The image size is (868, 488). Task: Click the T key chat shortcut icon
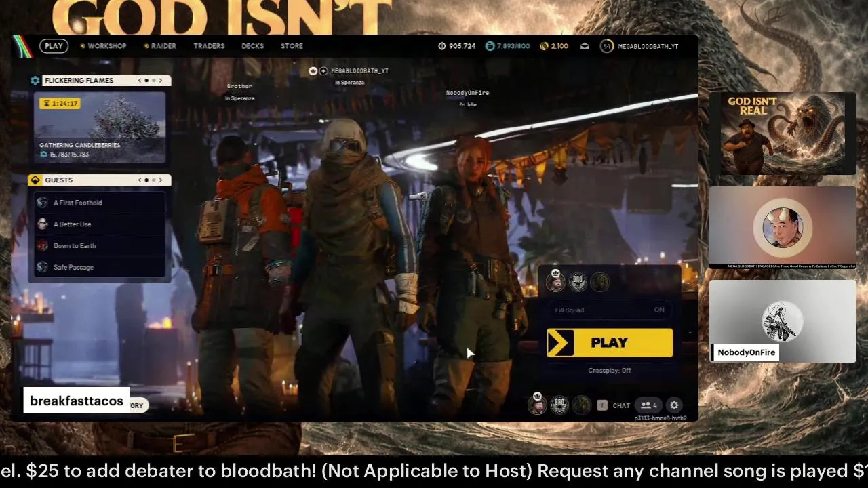tap(602, 405)
